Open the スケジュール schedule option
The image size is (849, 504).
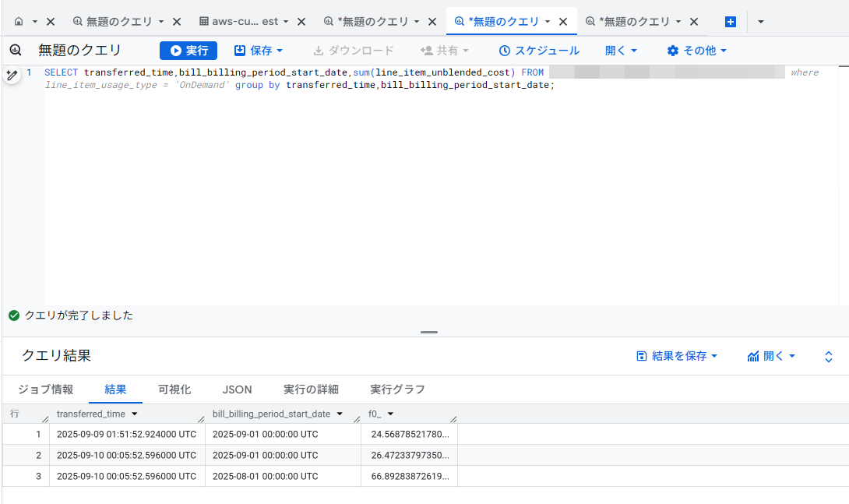(x=539, y=51)
